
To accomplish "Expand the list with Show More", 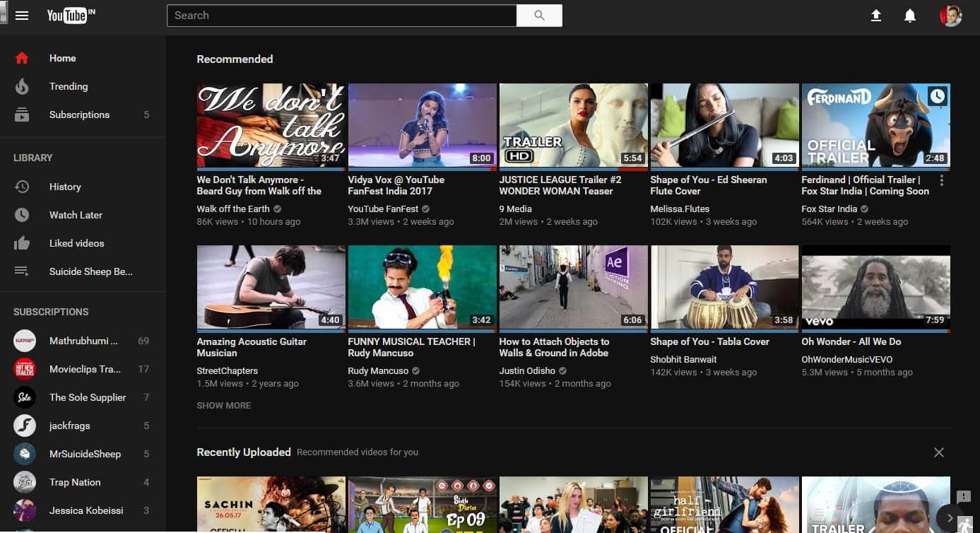I will pyautogui.click(x=224, y=406).
